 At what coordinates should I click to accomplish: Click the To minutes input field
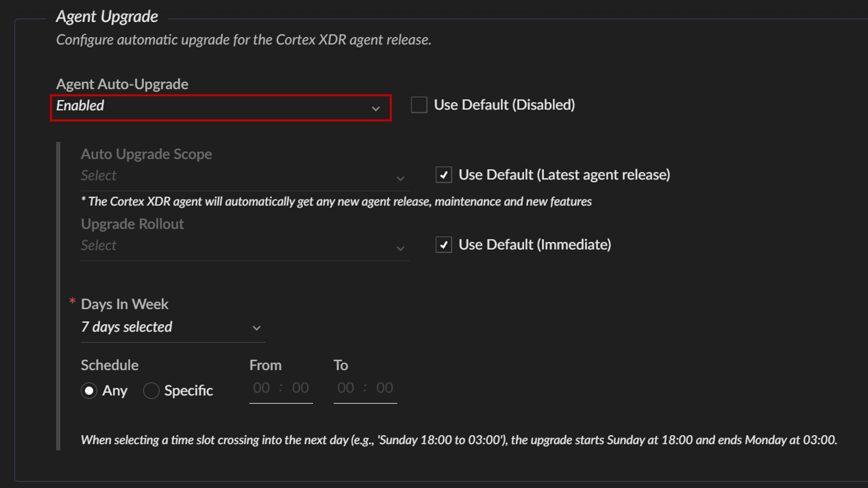coord(384,388)
